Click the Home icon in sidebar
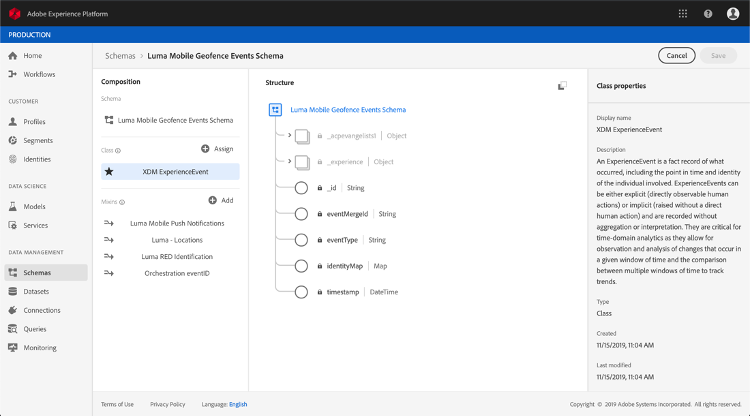The width and height of the screenshot is (750, 416). point(13,55)
